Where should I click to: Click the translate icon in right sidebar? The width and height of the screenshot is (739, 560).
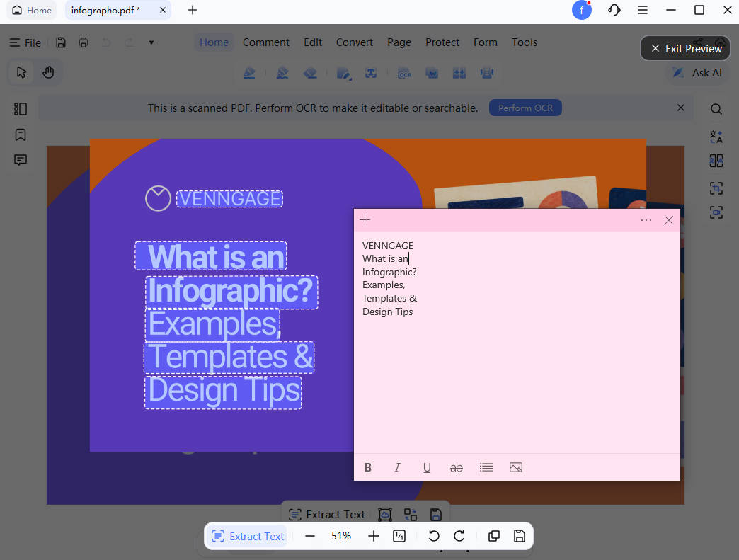(716, 136)
